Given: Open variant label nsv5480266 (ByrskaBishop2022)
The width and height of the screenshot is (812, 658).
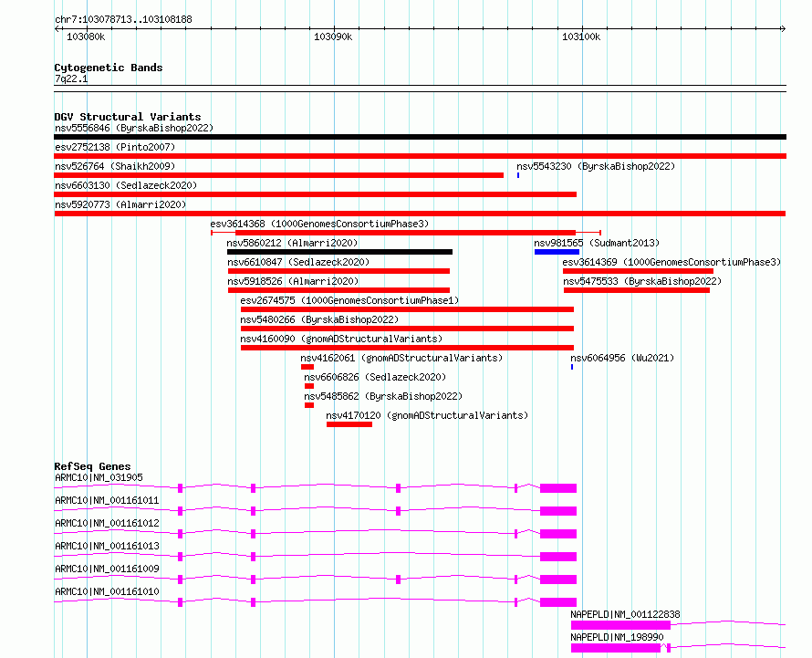Looking at the screenshot, I should tap(319, 319).
